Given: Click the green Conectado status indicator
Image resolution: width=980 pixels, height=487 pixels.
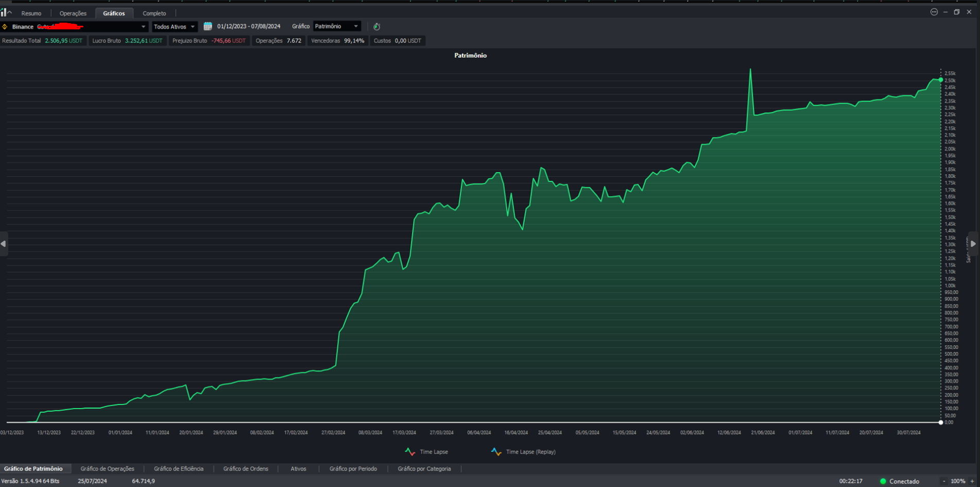Looking at the screenshot, I should coord(883,481).
